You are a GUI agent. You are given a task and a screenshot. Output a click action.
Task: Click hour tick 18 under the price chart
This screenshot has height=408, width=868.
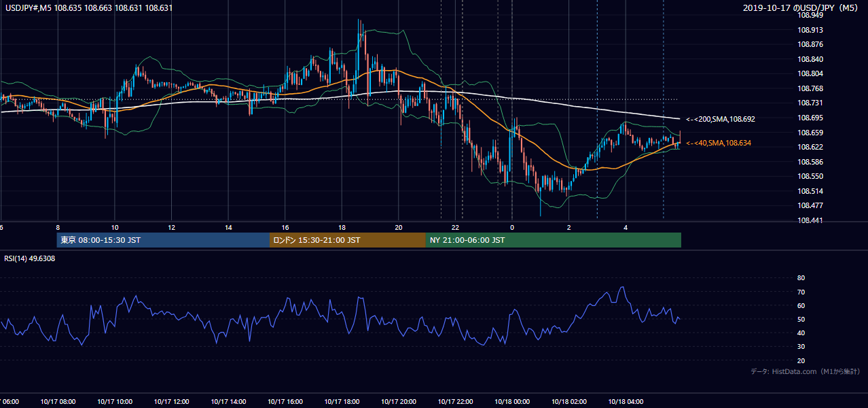pyautogui.click(x=342, y=228)
